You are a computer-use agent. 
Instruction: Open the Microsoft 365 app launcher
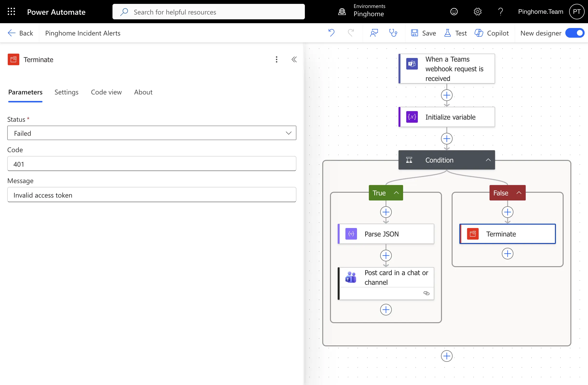tap(11, 11)
